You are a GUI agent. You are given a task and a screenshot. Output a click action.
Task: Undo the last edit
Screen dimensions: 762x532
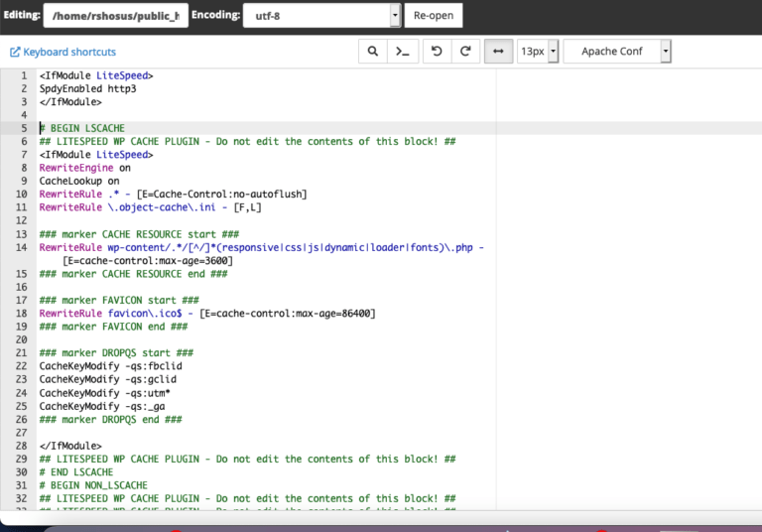point(437,51)
